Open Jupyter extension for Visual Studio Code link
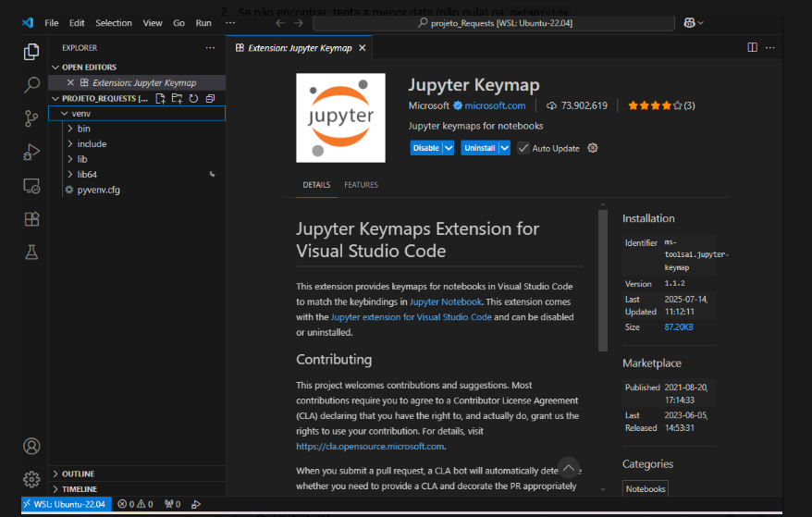The height and width of the screenshot is (517, 812). 412,317
